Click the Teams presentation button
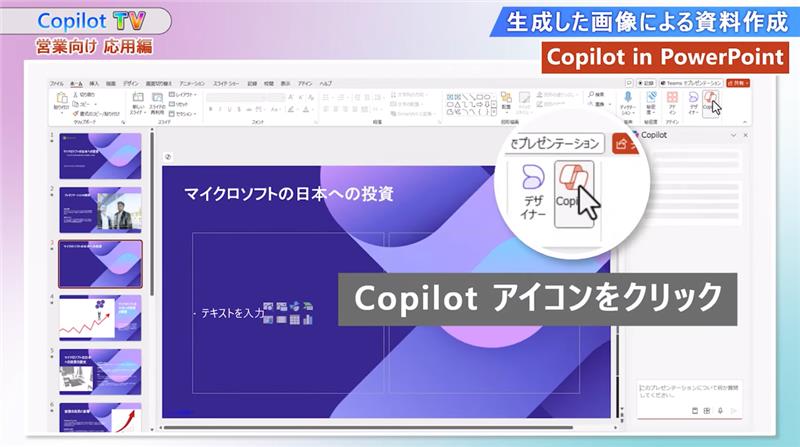 tap(691, 83)
